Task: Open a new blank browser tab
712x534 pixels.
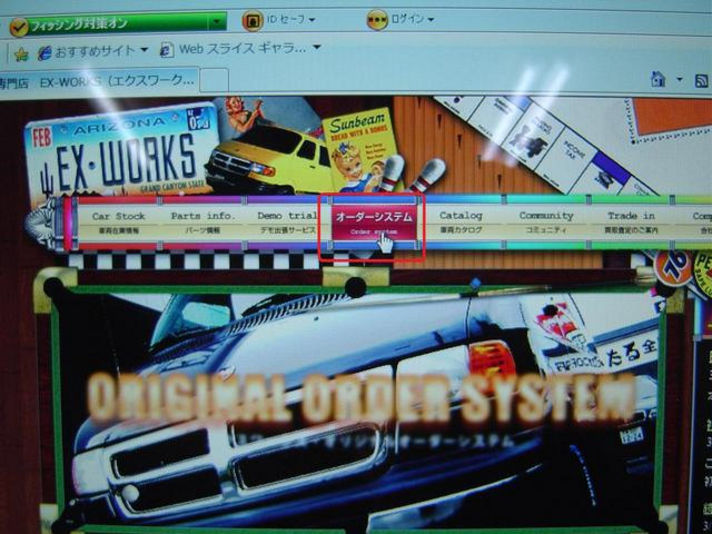Action: pos(214,80)
